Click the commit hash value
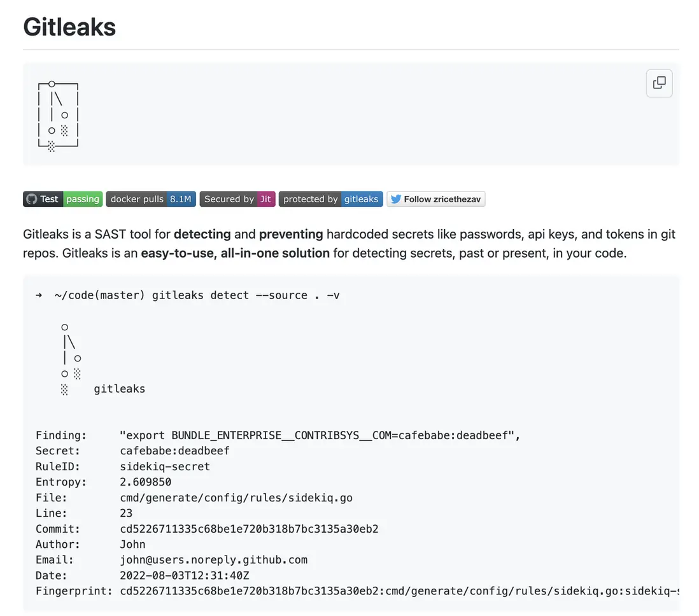Screen dimensions: 699x616 click(249, 529)
